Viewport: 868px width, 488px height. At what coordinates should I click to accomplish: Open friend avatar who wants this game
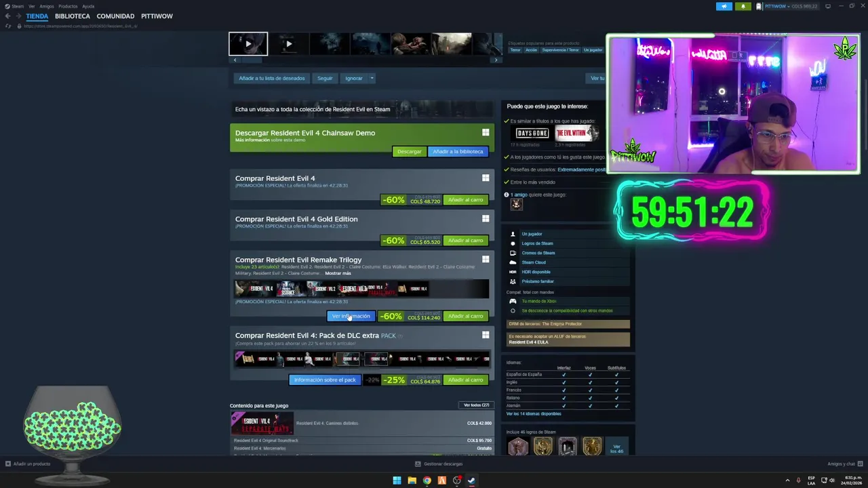coord(517,204)
